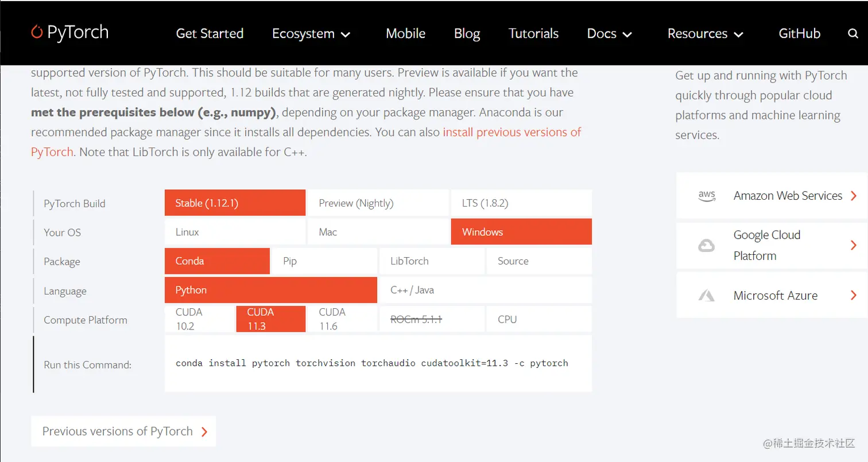
Task: Click the 'Run this Command:' label
Action: [87, 364]
